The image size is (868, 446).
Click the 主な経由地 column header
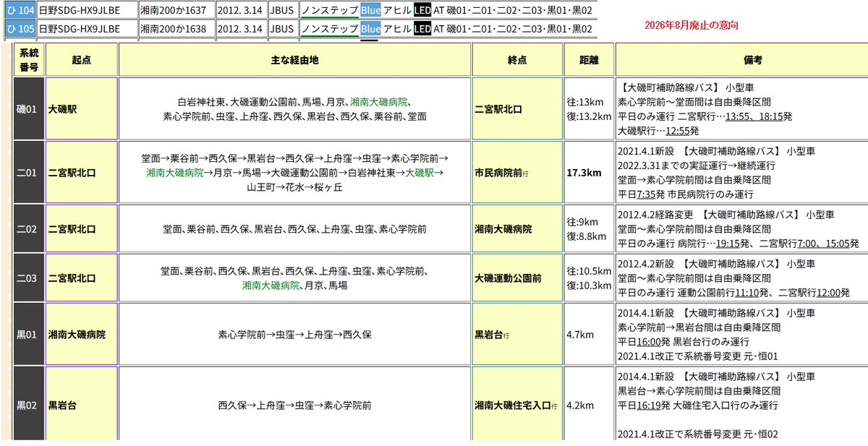294,60
